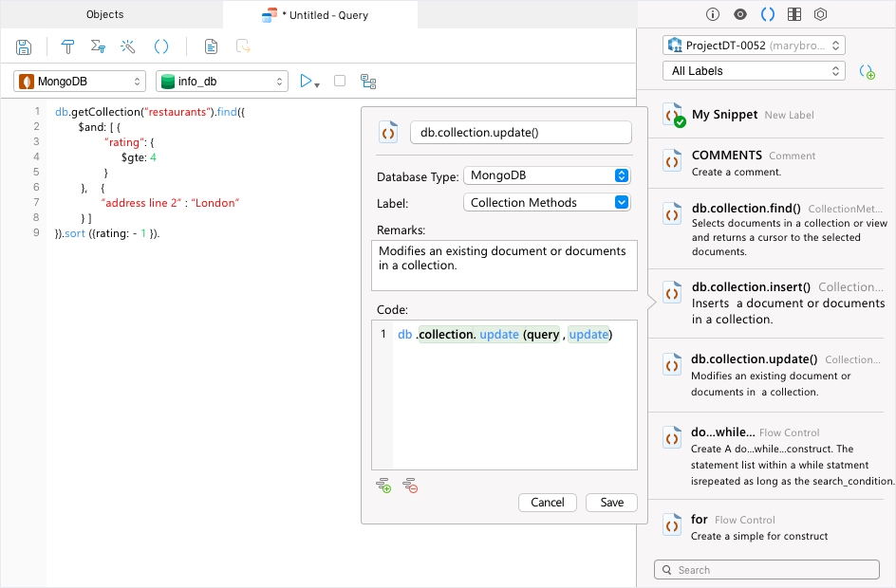The height and width of the screenshot is (588, 896).
Task: Click the Beautify SQL toolbar icon
Action: [98, 46]
